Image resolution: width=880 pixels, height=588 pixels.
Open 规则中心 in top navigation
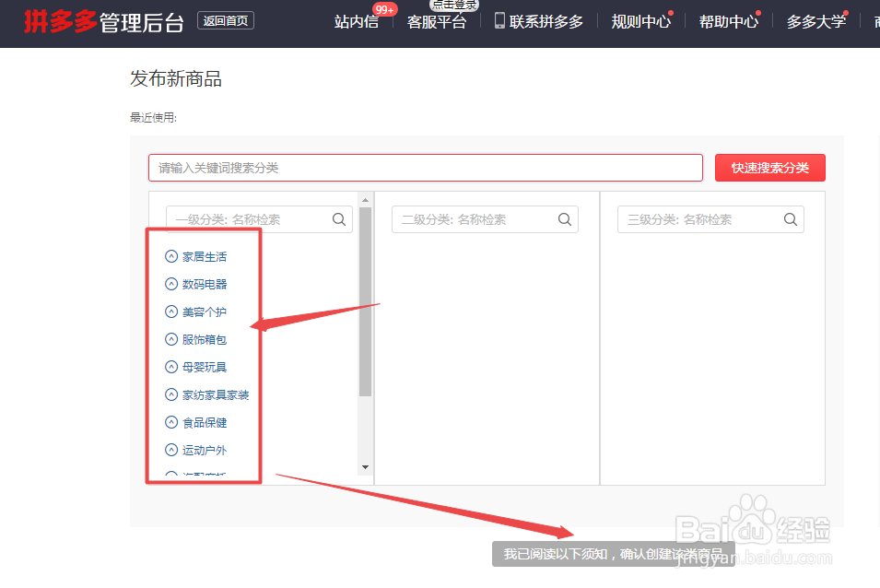tap(641, 22)
